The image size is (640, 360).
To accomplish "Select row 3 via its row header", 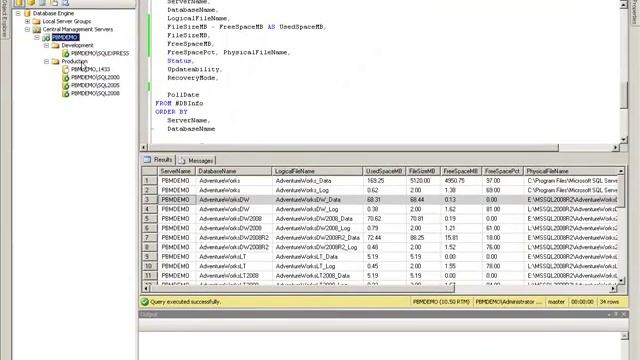I will (149, 200).
